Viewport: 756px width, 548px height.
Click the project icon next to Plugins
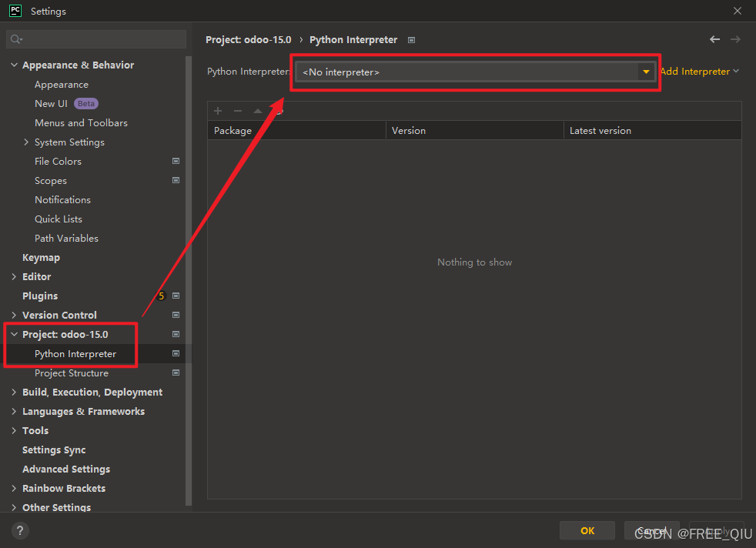coord(176,296)
